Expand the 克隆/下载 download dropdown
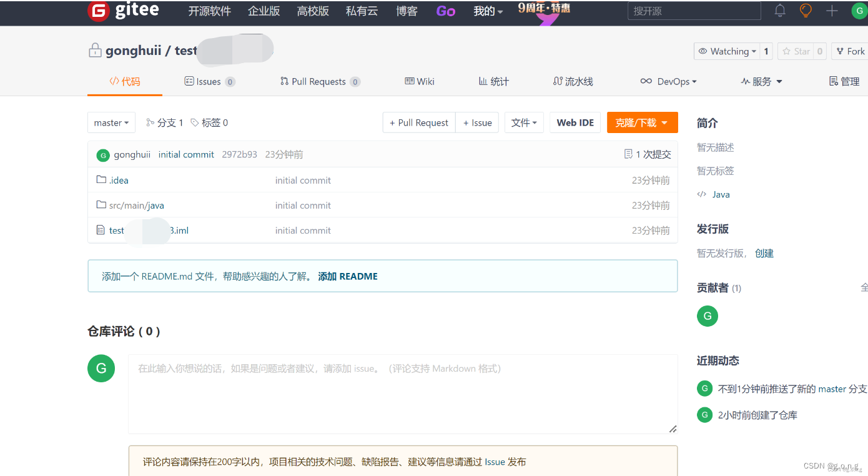Image resolution: width=868 pixels, height=476 pixels. (642, 122)
